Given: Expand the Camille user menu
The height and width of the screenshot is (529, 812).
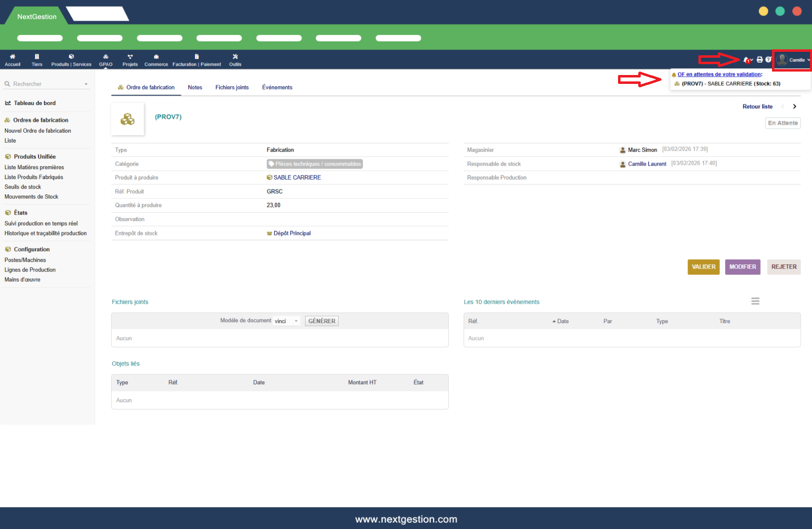Looking at the screenshot, I should click(793, 60).
